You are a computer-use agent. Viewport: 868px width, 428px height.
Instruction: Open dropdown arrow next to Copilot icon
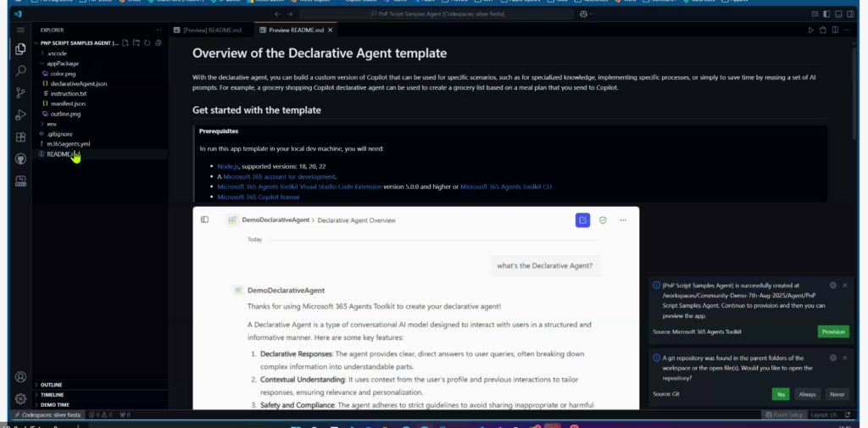coord(591,14)
